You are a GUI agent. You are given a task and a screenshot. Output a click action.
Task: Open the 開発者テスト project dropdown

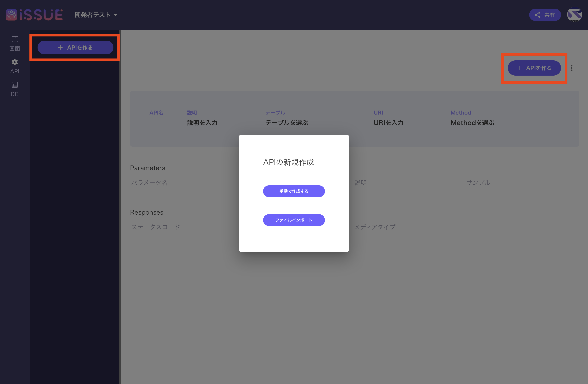(96, 15)
